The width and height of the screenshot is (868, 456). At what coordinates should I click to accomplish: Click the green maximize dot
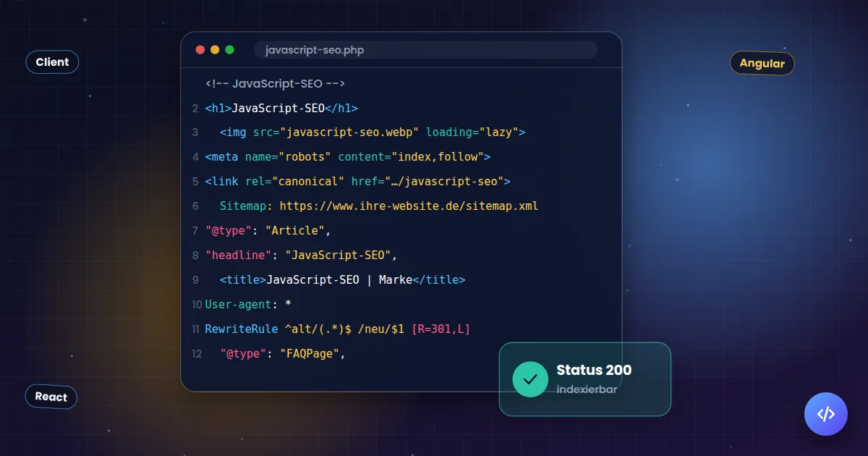click(x=230, y=50)
